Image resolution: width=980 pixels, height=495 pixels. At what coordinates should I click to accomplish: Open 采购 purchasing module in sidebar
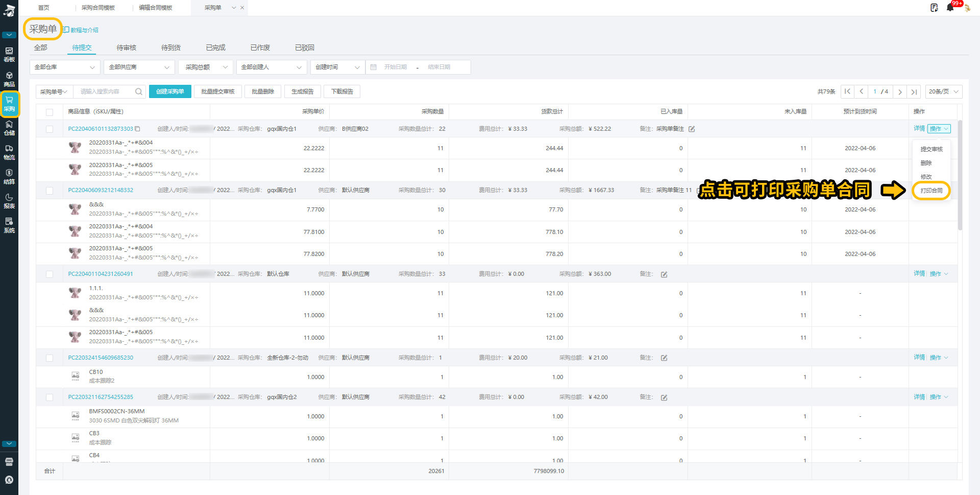click(9, 104)
